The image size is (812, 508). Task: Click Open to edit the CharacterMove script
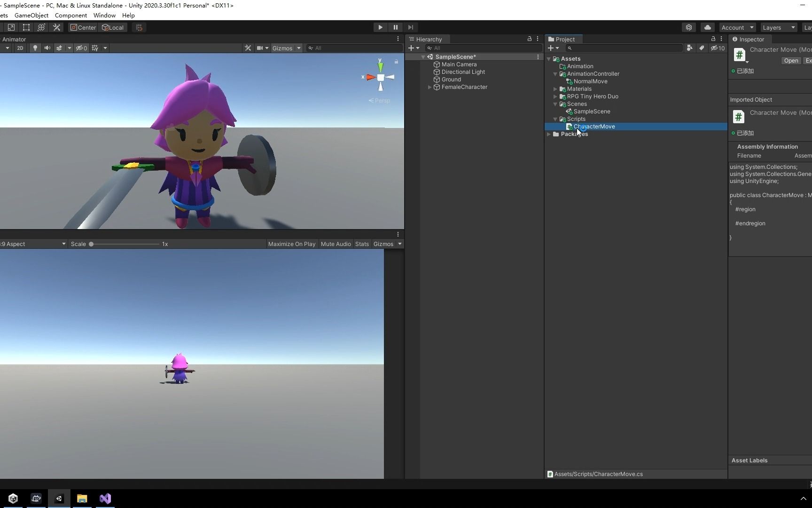791,61
